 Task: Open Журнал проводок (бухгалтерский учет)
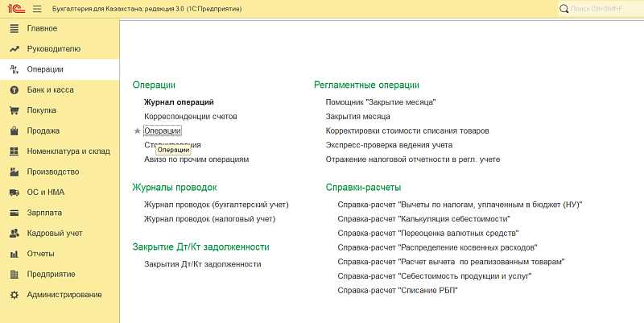[216, 205]
